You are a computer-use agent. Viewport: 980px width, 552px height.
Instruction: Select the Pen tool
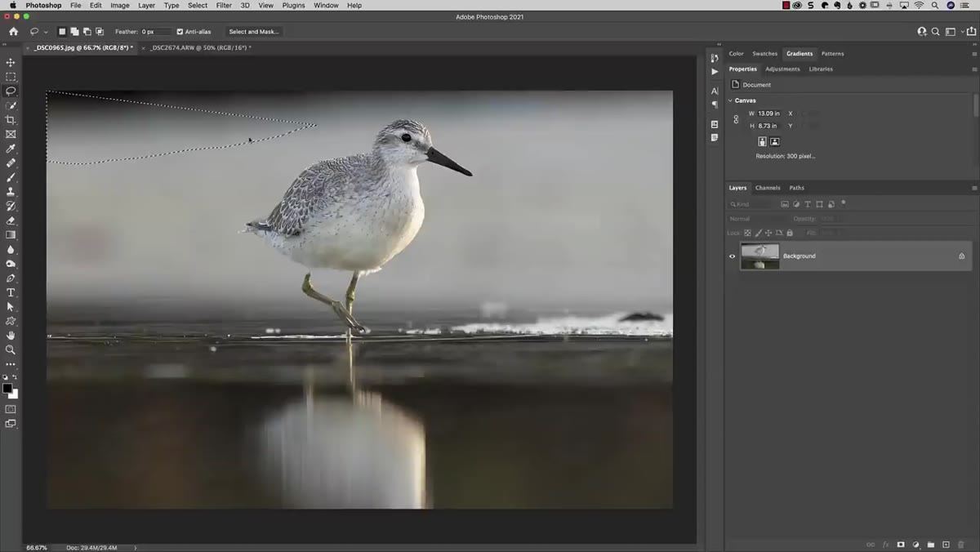[x=11, y=278]
